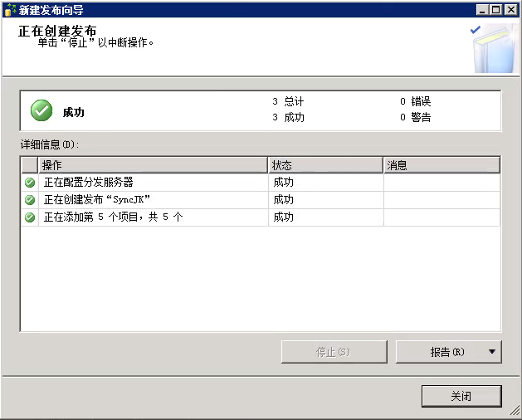
Task: Click the green status icon for SyncJK row
Action: pos(30,200)
